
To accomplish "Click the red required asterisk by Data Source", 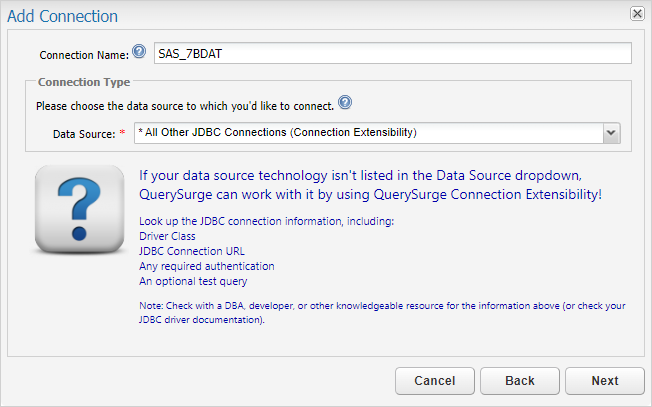I will 122,134.
